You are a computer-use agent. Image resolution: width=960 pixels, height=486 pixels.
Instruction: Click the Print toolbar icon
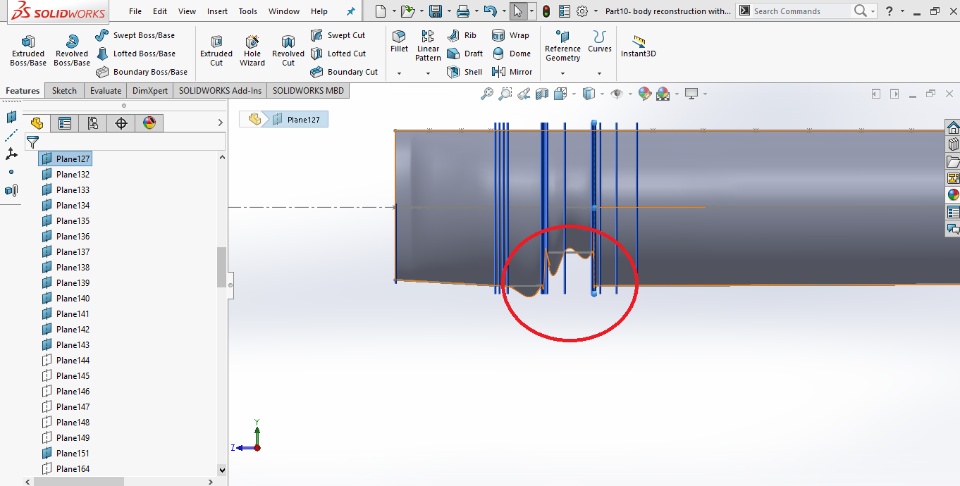tap(463, 11)
